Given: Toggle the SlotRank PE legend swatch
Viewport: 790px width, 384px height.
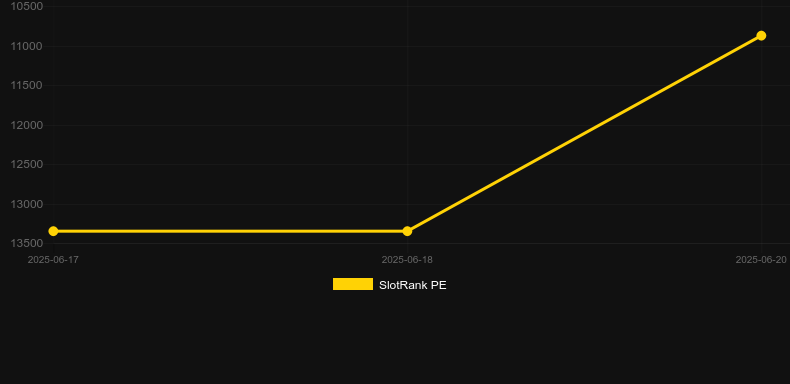Looking at the screenshot, I should pos(353,284).
